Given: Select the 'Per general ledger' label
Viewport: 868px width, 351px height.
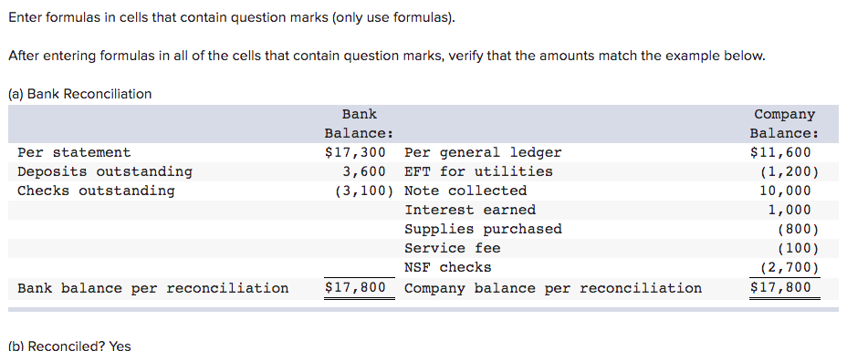Looking at the screenshot, I should pos(483,152).
